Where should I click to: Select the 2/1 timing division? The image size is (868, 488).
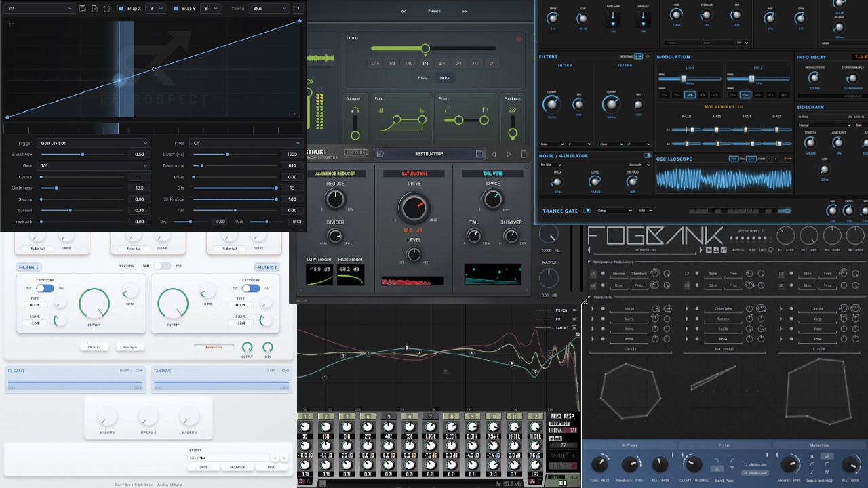pyautogui.click(x=492, y=64)
